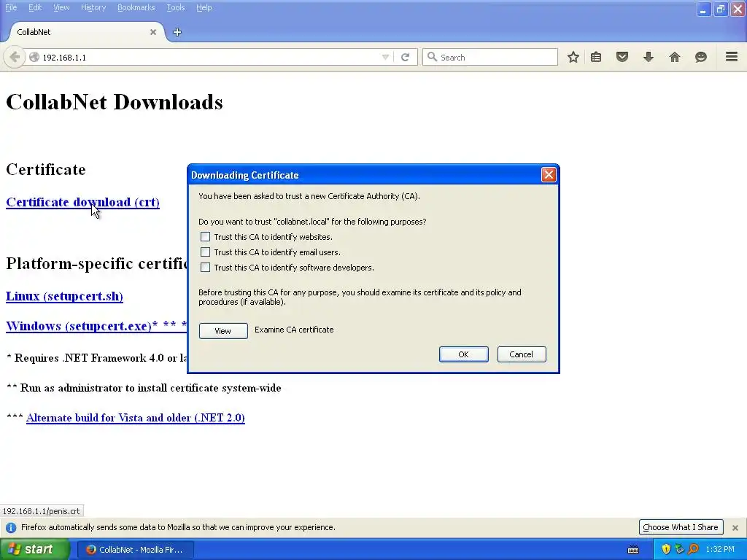The width and height of the screenshot is (747, 560).
Task: Reload the page with the refresh icon
Action: (x=406, y=57)
